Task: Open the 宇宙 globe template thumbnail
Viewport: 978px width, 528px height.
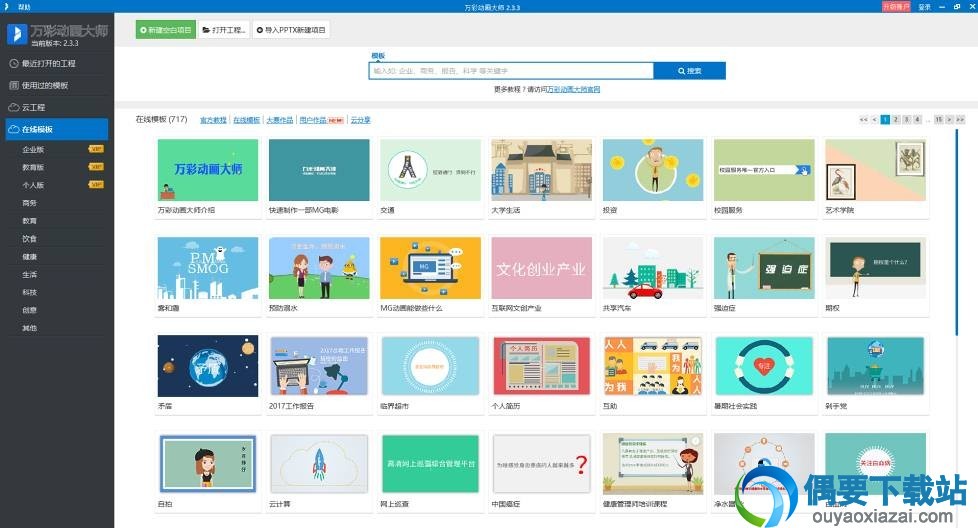Action: [208, 366]
